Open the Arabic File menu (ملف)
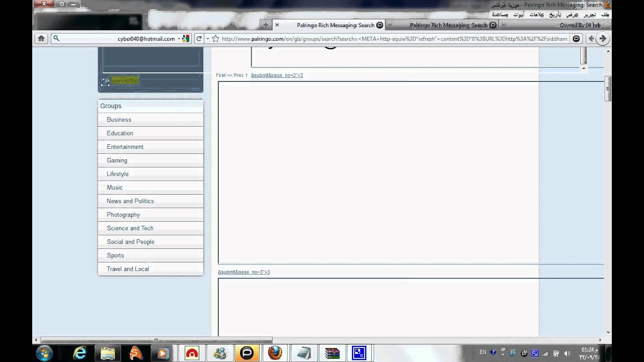The image size is (644, 362). (x=605, y=15)
